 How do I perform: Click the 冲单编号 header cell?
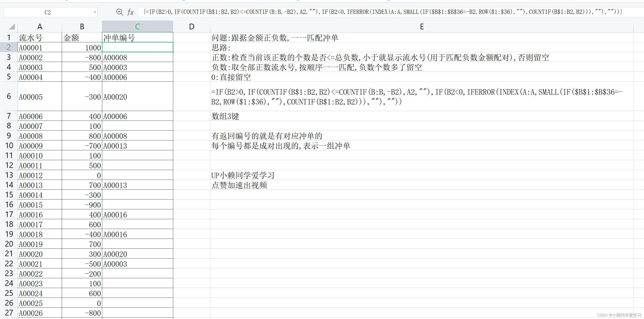(x=137, y=38)
